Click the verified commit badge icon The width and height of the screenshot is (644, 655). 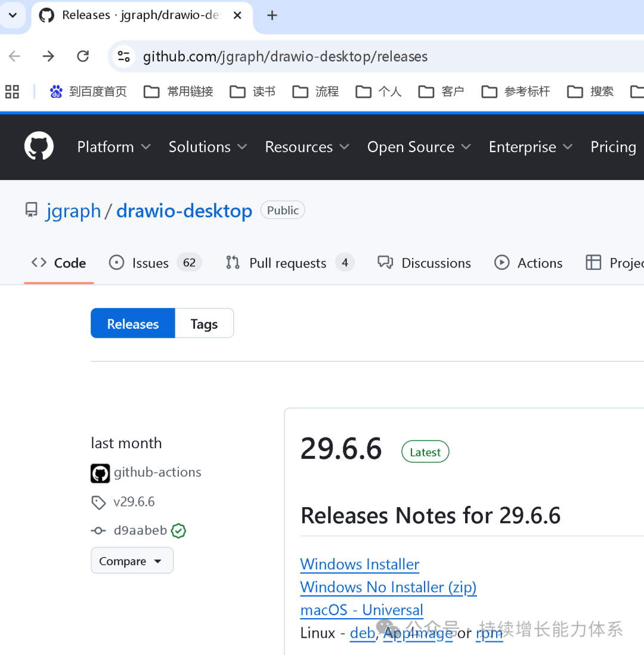(x=178, y=530)
